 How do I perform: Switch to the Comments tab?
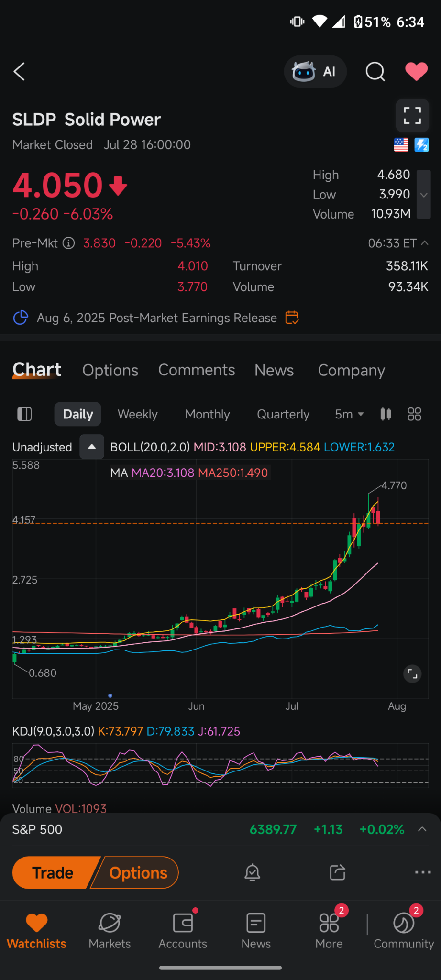[x=197, y=370]
